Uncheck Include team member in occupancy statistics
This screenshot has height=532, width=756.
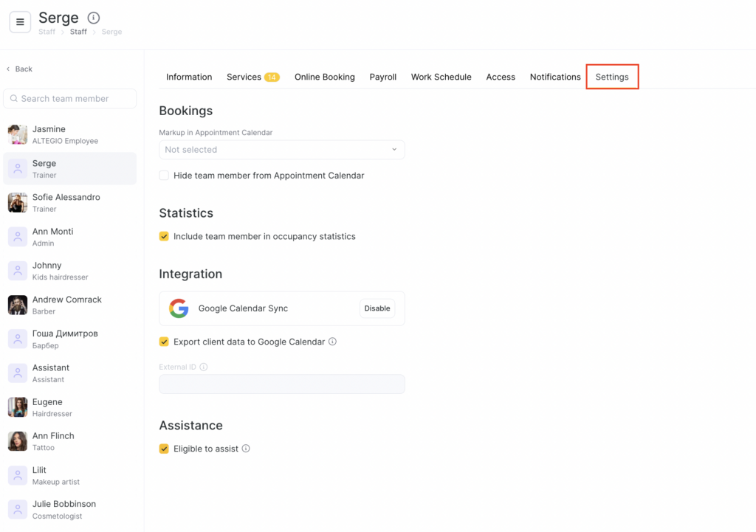tap(164, 237)
